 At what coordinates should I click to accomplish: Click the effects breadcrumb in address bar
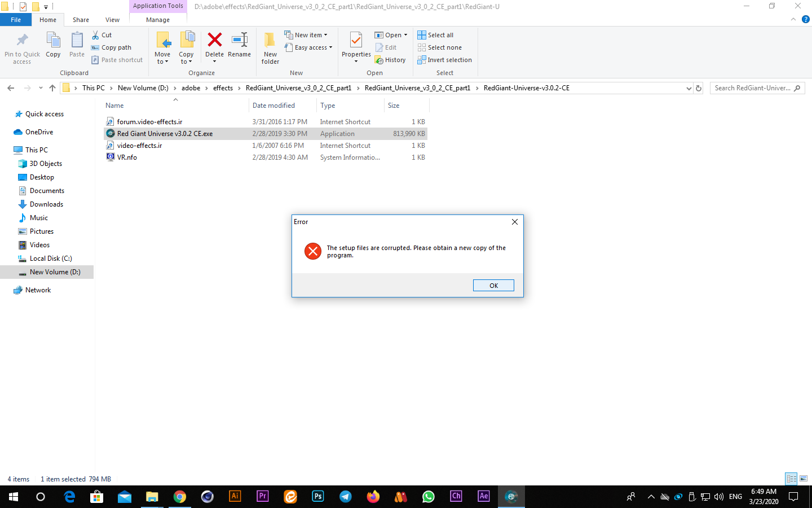click(x=223, y=88)
